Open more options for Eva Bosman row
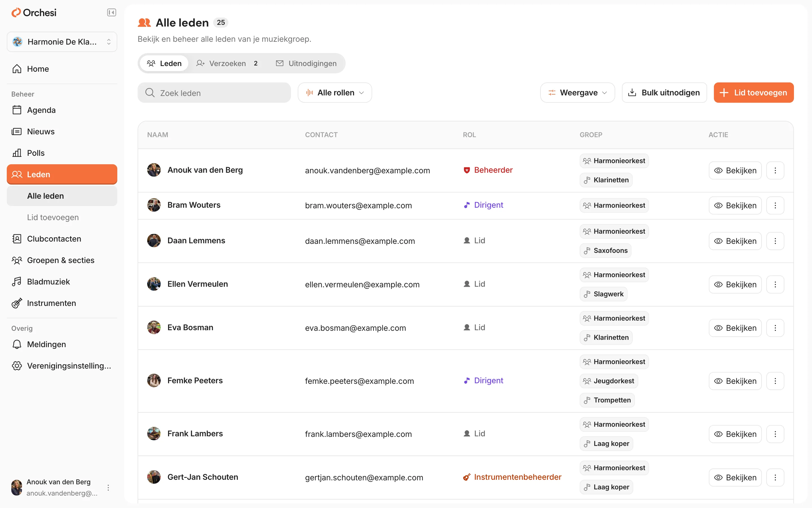The width and height of the screenshot is (812, 508). 775,328
